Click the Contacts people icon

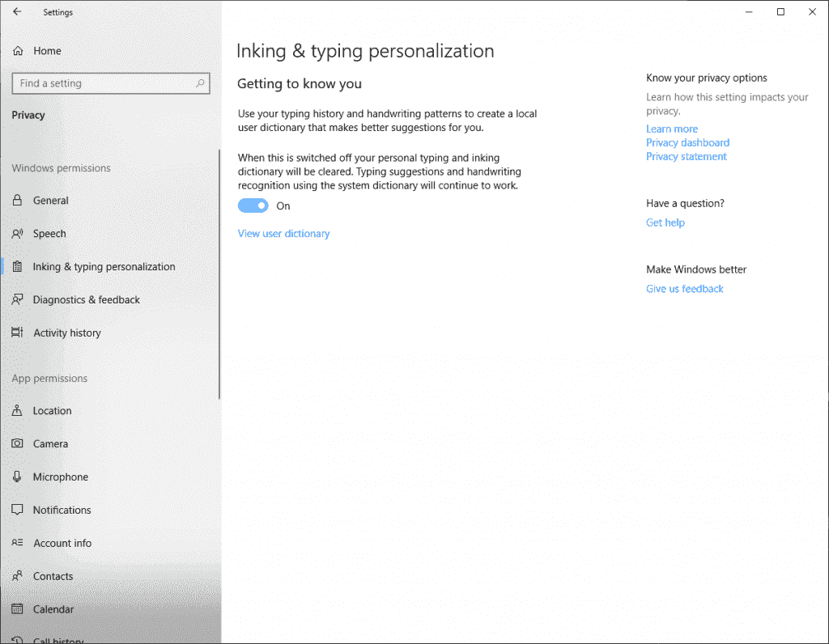click(18, 576)
